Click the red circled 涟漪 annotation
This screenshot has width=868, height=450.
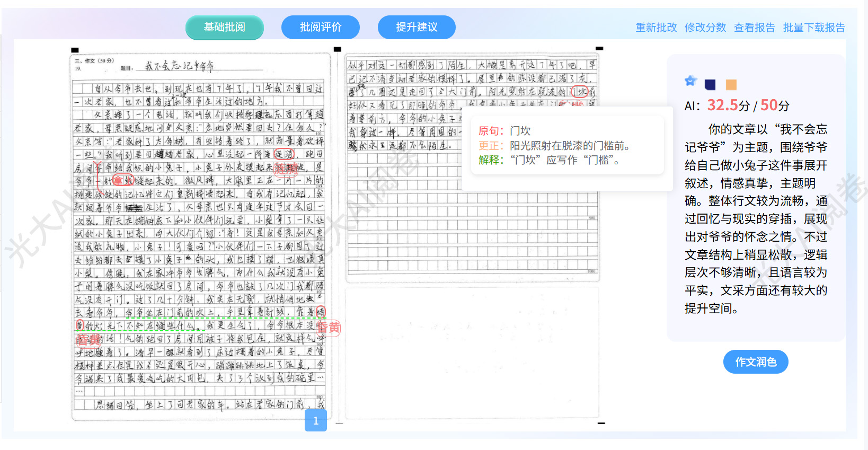(284, 154)
